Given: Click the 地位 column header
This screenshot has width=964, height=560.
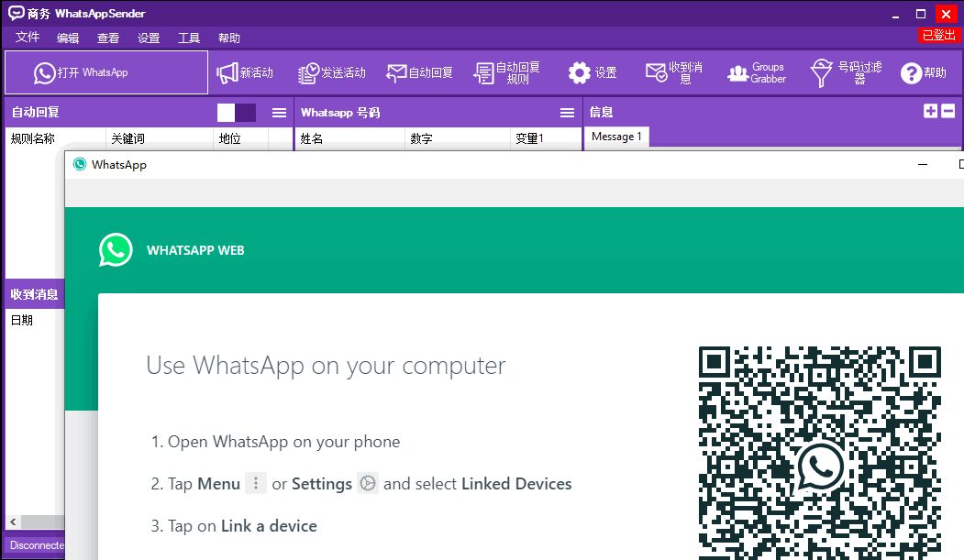Looking at the screenshot, I should (x=241, y=138).
